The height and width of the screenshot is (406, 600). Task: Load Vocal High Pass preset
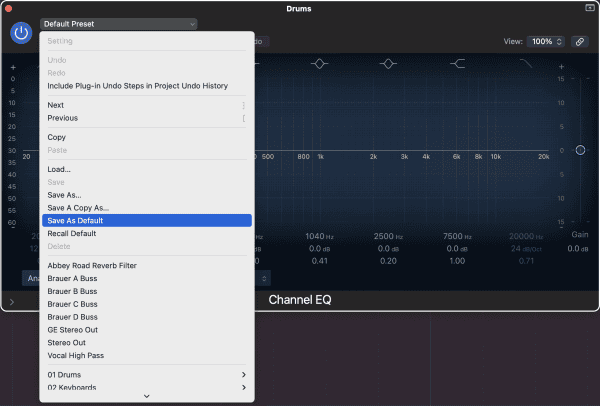pos(147,355)
